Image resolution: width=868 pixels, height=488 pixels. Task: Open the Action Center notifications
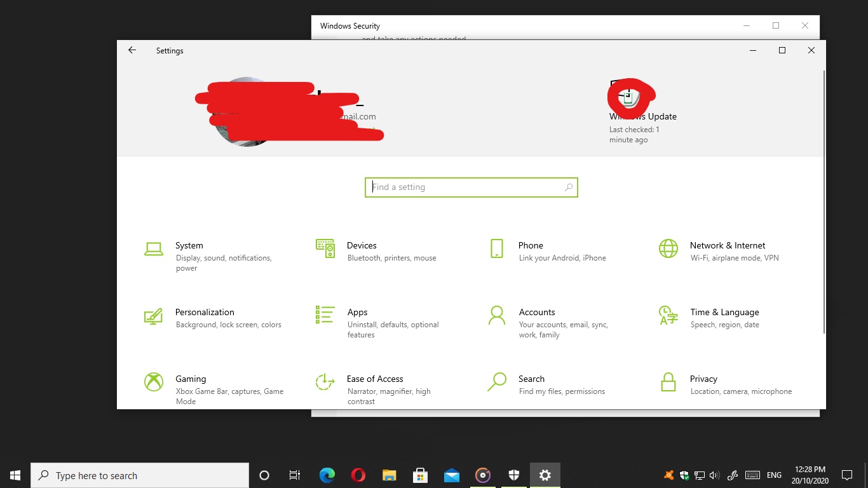click(846, 475)
